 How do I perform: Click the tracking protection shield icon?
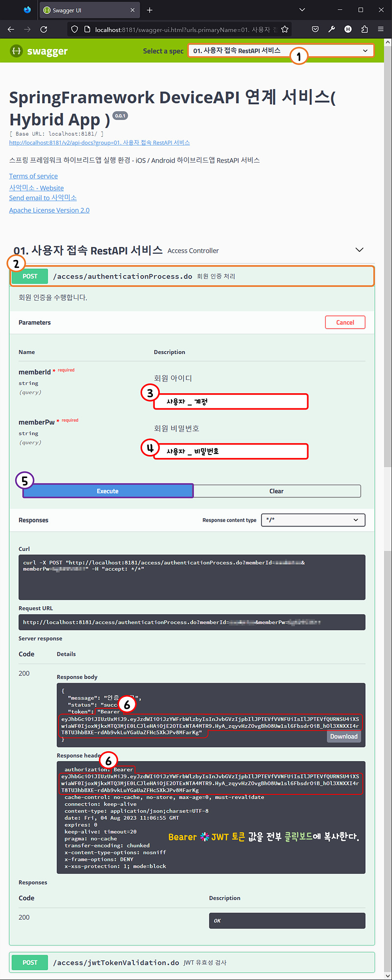click(74, 29)
